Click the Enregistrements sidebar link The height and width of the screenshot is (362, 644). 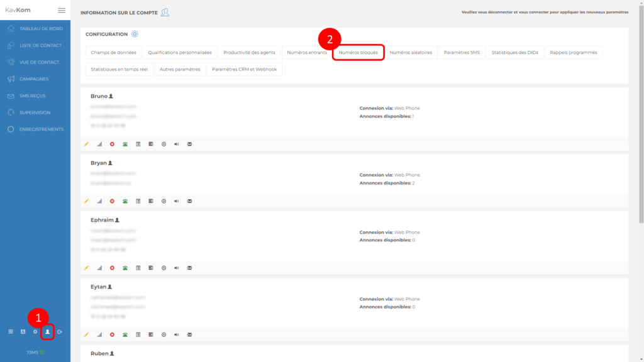[x=42, y=129]
